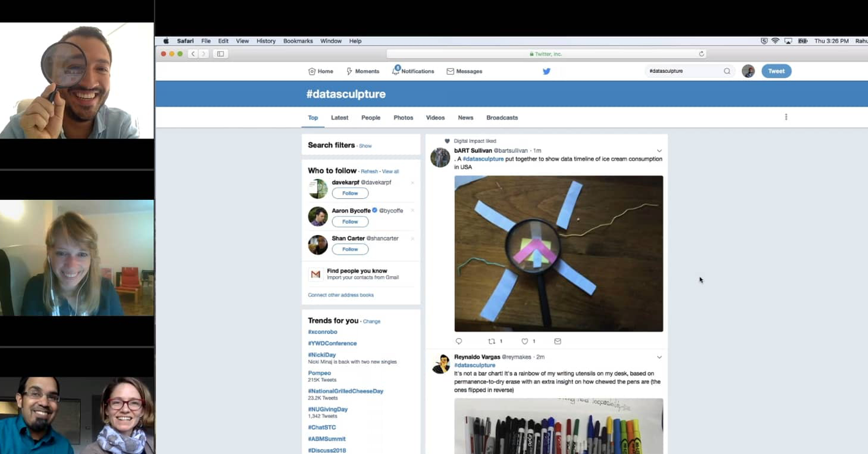Like bART Sullivan's tweet

coord(525,341)
